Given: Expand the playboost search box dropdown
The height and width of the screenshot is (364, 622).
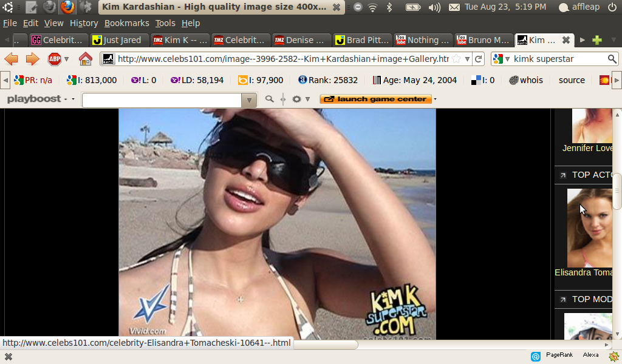Looking at the screenshot, I should [x=249, y=100].
